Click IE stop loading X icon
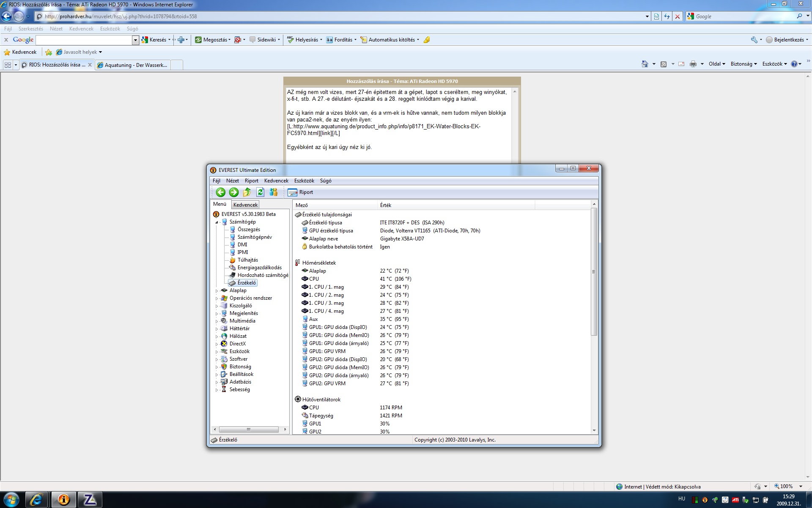Screen dimensions: 812x508 click(x=678, y=17)
